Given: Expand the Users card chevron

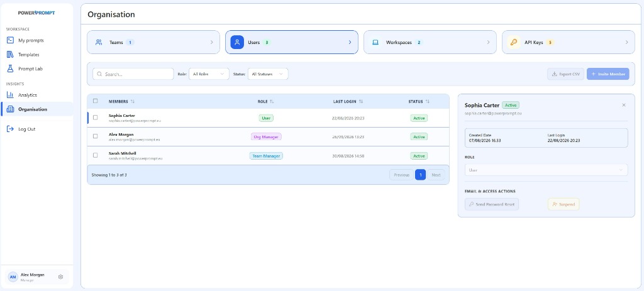Looking at the screenshot, I should pos(350,42).
